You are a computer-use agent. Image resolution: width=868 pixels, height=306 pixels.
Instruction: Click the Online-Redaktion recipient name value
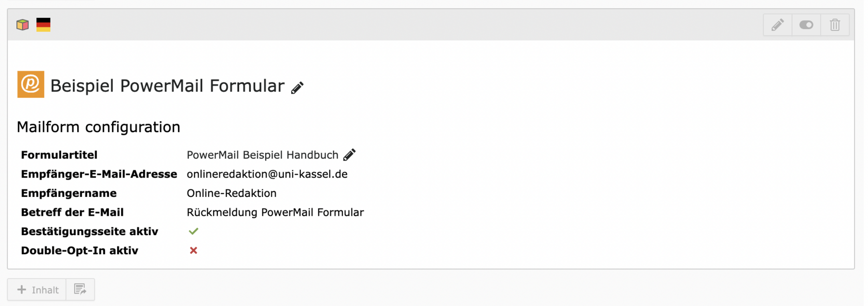click(x=231, y=193)
